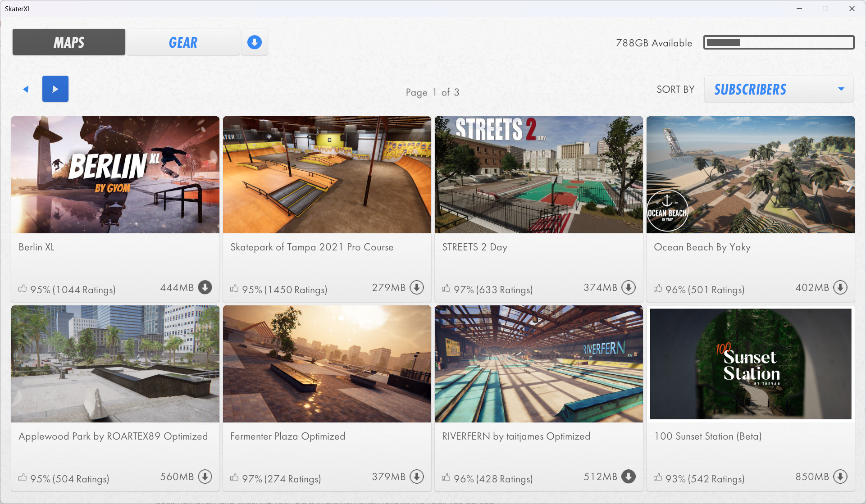Select 'RIVERFERN by taitjames Optimized' title

pos(516,436)
